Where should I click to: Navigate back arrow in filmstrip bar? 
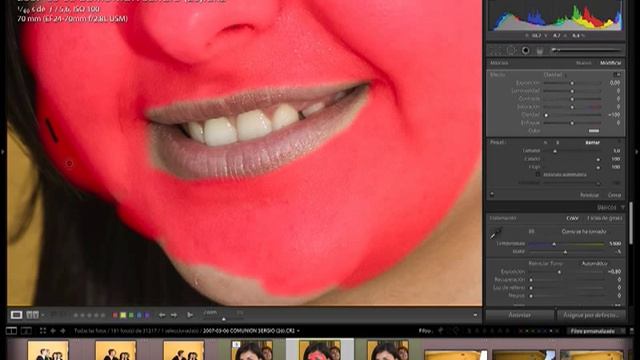(x=53, y=331)
